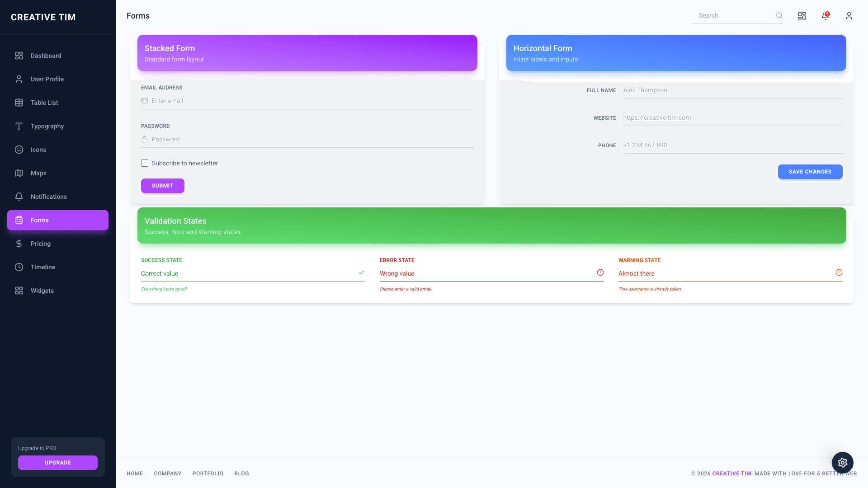The image size is (868, 488).
Task: Click the apps grid icon in header
Action: coord(802,15)
